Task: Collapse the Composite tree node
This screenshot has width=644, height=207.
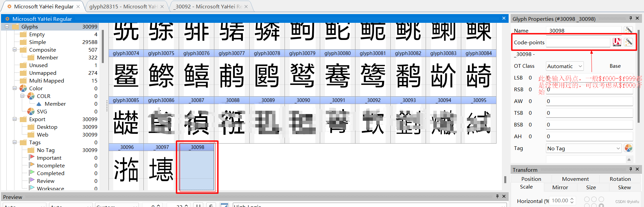Action: (x=14, y=50)
